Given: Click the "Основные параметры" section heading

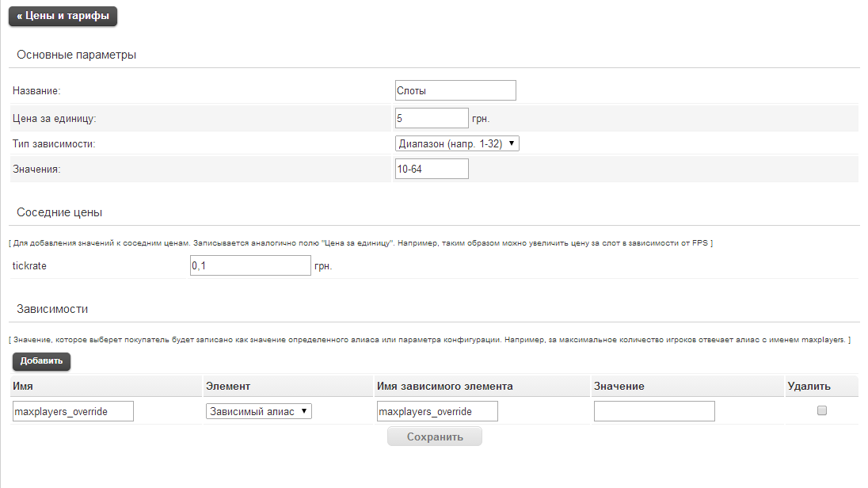Looking at the screenshot, I should pyautogui.click(x=77, y=55).
